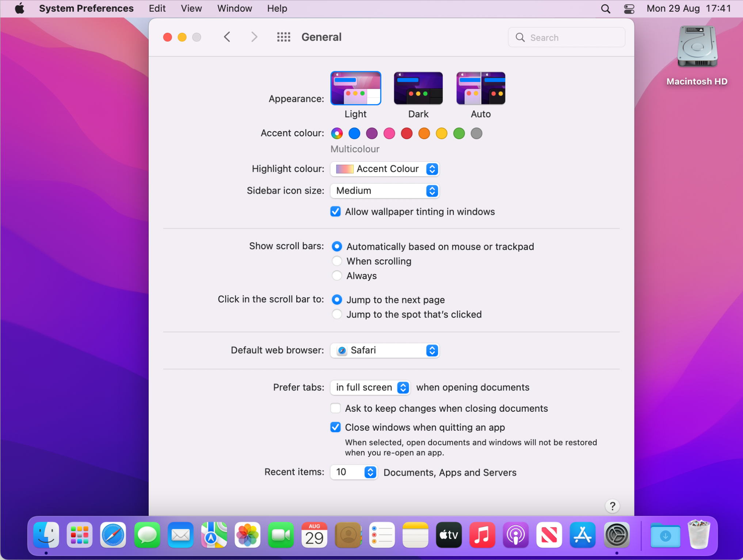Open the Downloads folder in the Dock
The width and height of the screenshot is (743, 560).
665,535
